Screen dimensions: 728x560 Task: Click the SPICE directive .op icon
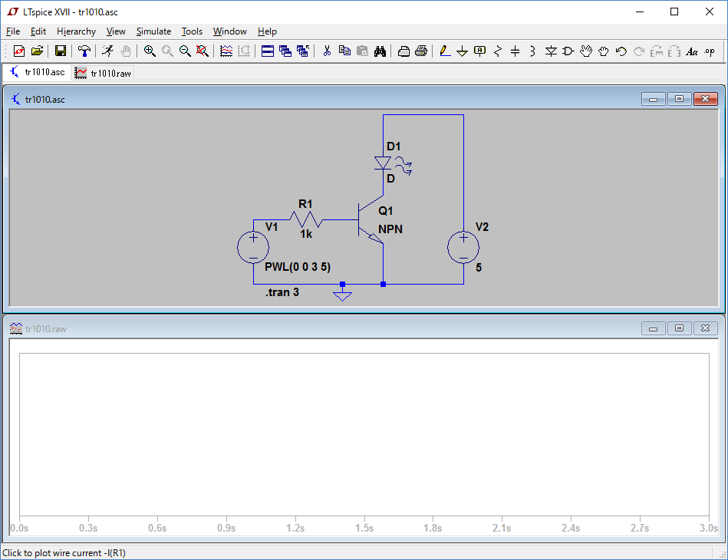click(710, 51)
